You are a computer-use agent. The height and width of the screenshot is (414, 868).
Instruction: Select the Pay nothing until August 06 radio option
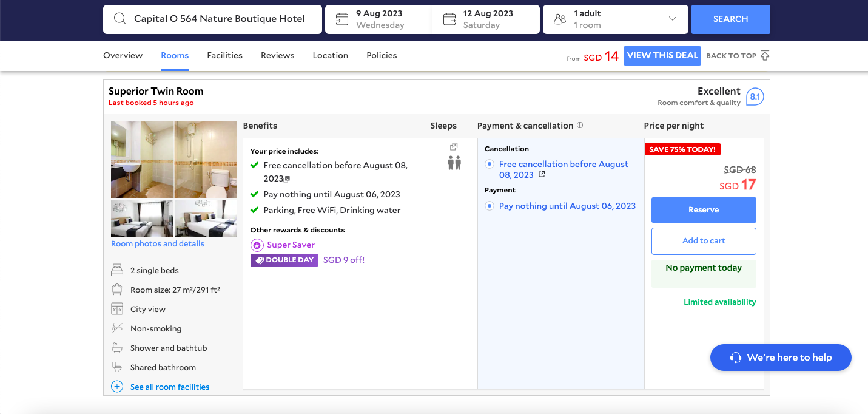click(489, 206)
